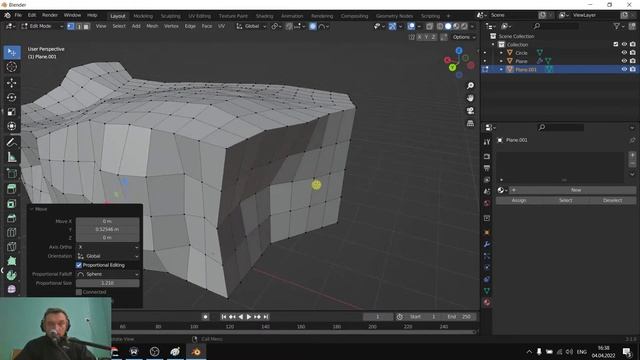Click the material Select button
Screen dimensions: 640x360
coord(565,200)
